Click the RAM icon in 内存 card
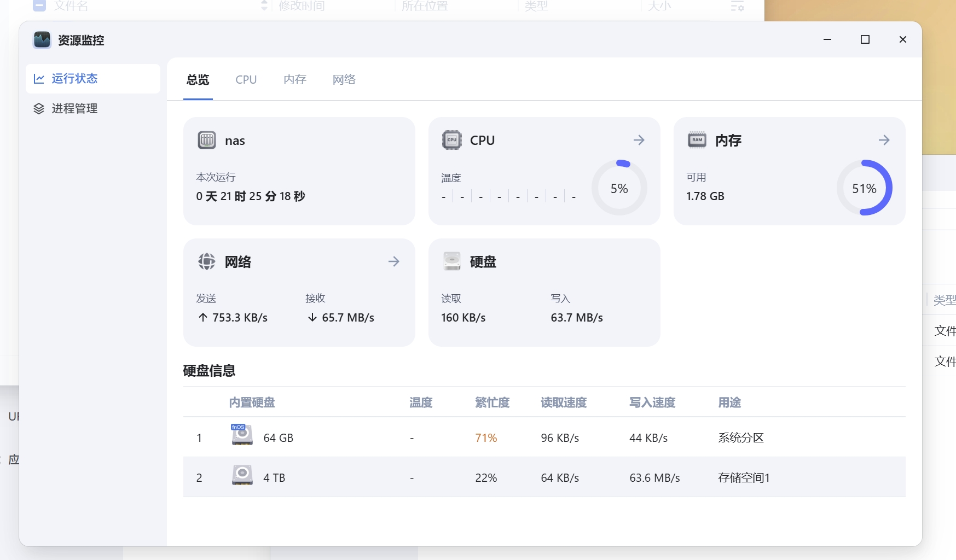 click(x=697, y=140)
